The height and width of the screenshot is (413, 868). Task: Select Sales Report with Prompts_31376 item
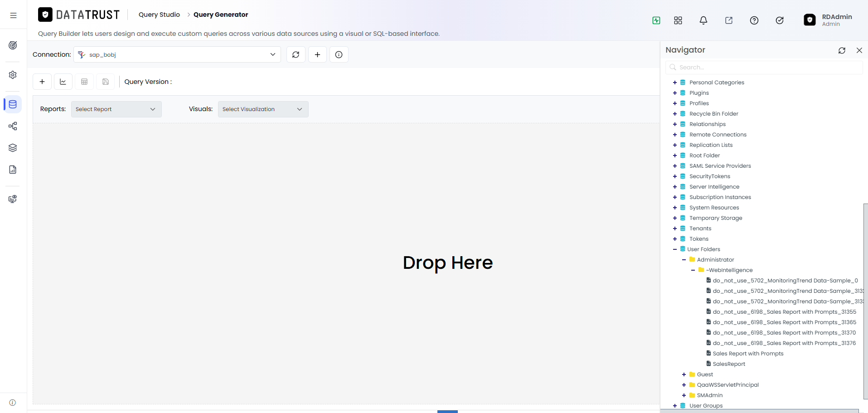click(x=785, y=343)
